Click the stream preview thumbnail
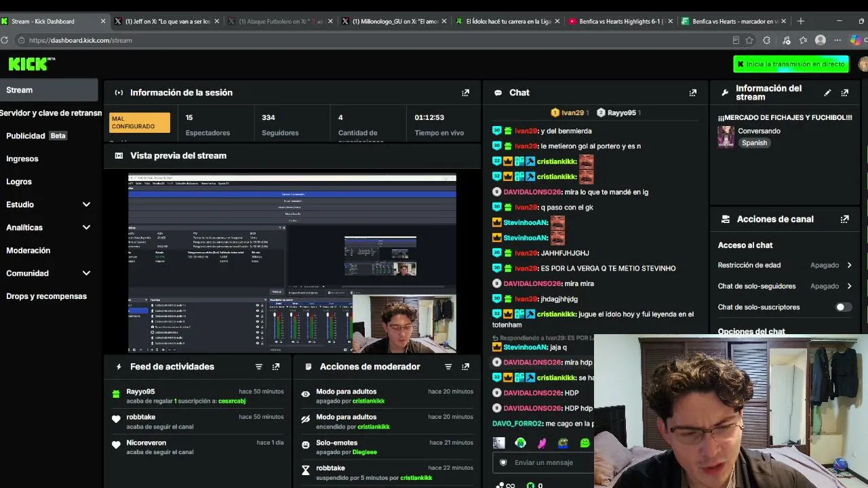Screen dimensions: 868x488 tap(292, 264)
